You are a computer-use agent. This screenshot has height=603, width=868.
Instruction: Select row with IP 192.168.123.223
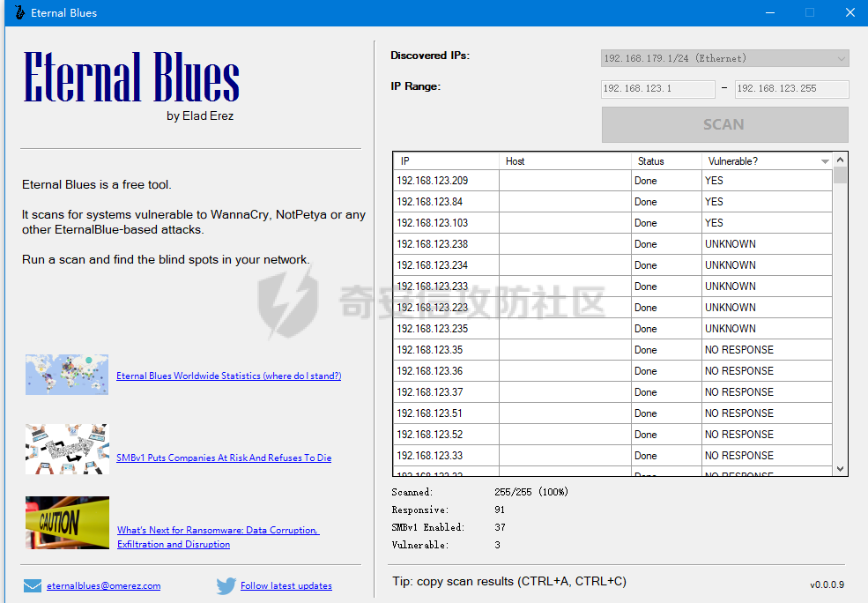coord(612,308)
